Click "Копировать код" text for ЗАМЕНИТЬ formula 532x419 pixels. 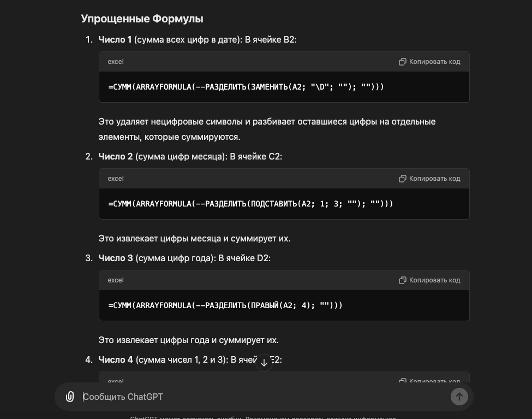click(x=435, y=62)
